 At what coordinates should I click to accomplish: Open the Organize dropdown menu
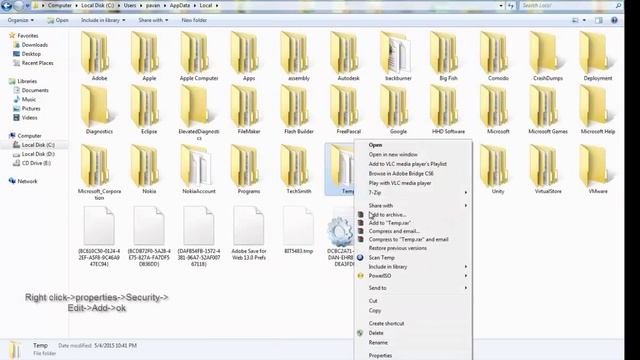tap(20, 20)
